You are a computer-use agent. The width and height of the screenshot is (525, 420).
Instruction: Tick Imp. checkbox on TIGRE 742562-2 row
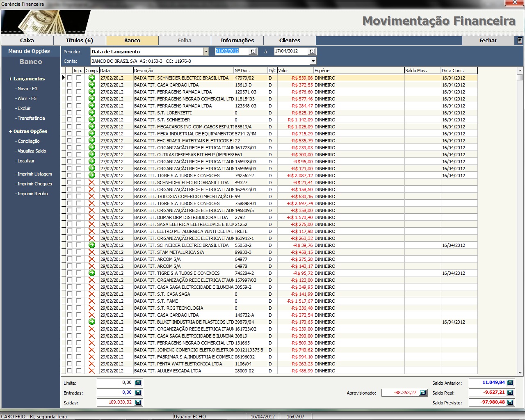click(78, 175)
